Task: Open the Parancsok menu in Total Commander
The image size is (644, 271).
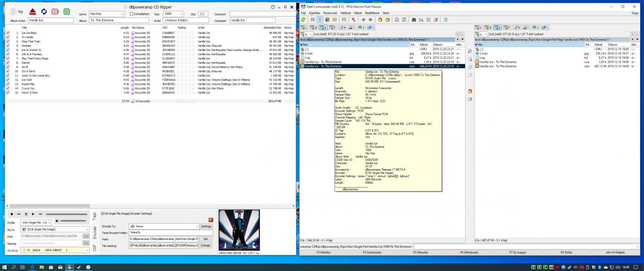Action: pos(329,13)
